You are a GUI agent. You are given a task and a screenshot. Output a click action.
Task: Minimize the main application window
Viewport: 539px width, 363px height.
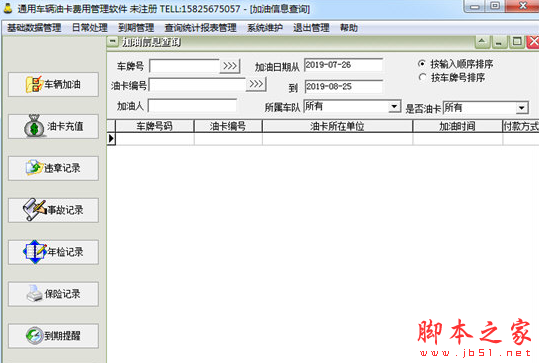coord(475,6)
